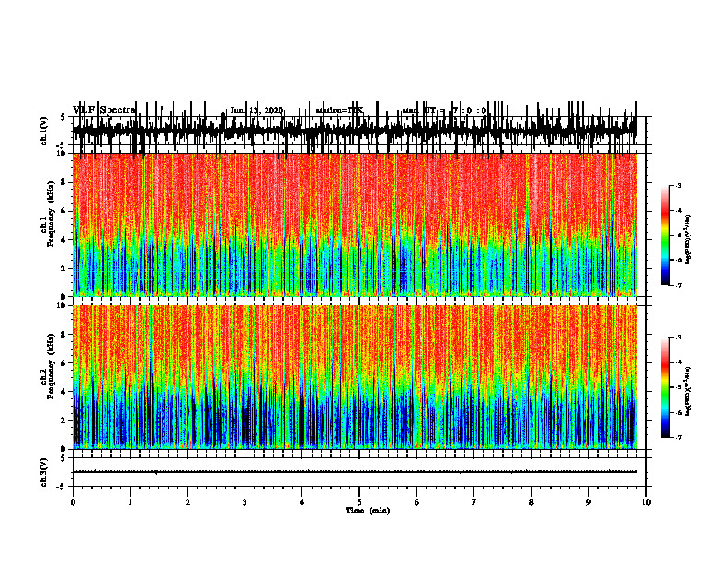728x563 pixels.
Task: Click the '6' kHz tick on ch.1 axis
Action: pos(64,212)
